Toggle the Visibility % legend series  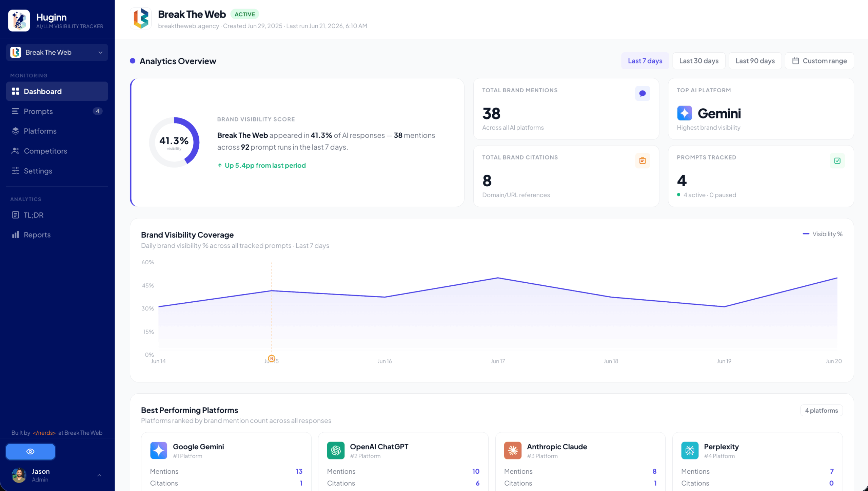pyautogui.click(x=822, y=234)
